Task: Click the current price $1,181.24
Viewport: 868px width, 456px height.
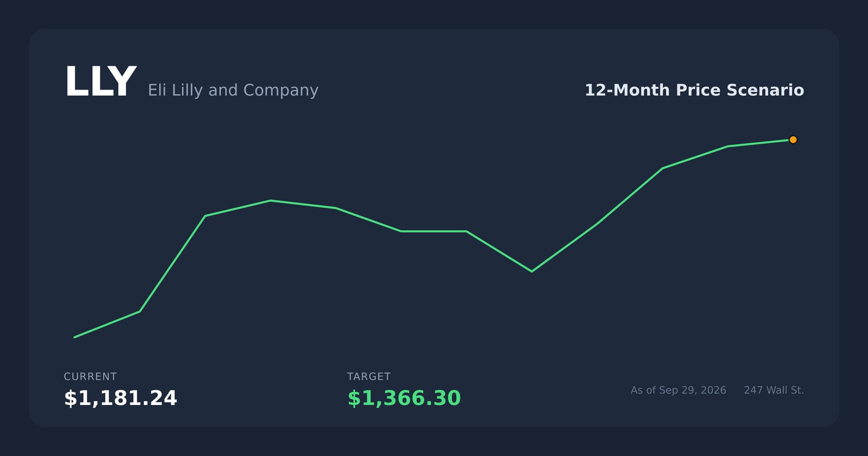Action: (x=120, y=398)
